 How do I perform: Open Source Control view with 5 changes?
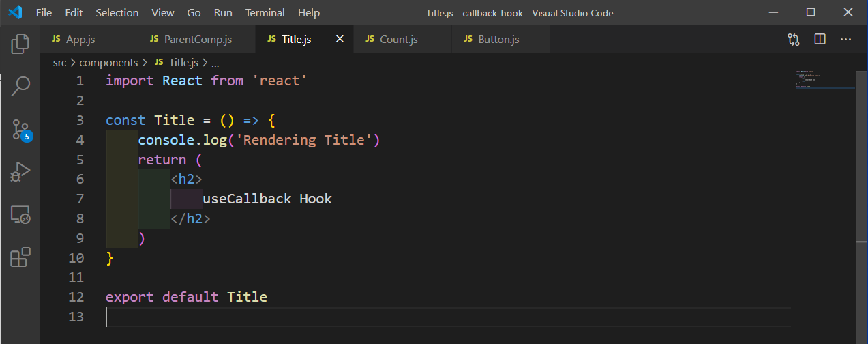(x=20, y=129)
